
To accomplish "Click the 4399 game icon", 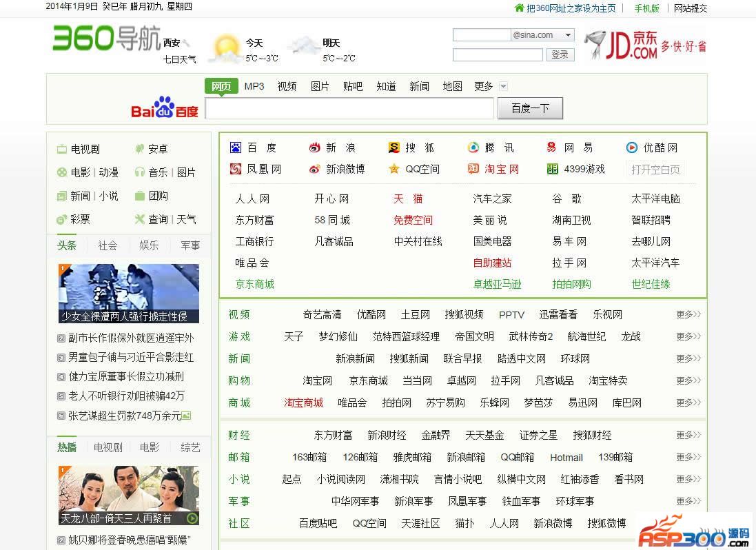I will tap(552, 169).
